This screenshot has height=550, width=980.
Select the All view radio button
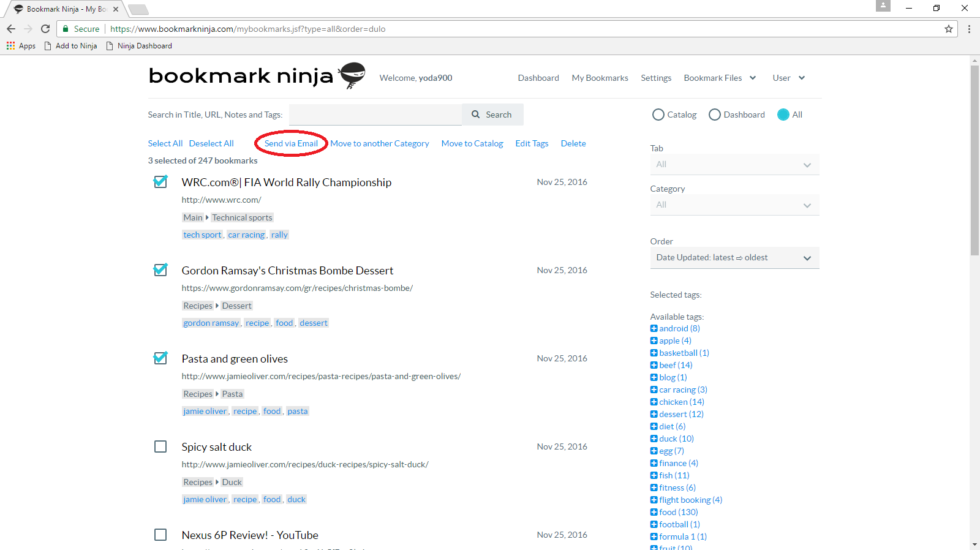tap(783, 115)
